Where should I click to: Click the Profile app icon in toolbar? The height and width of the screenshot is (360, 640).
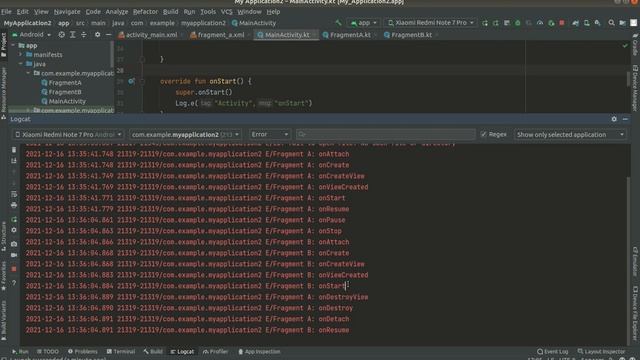[540, 23]
